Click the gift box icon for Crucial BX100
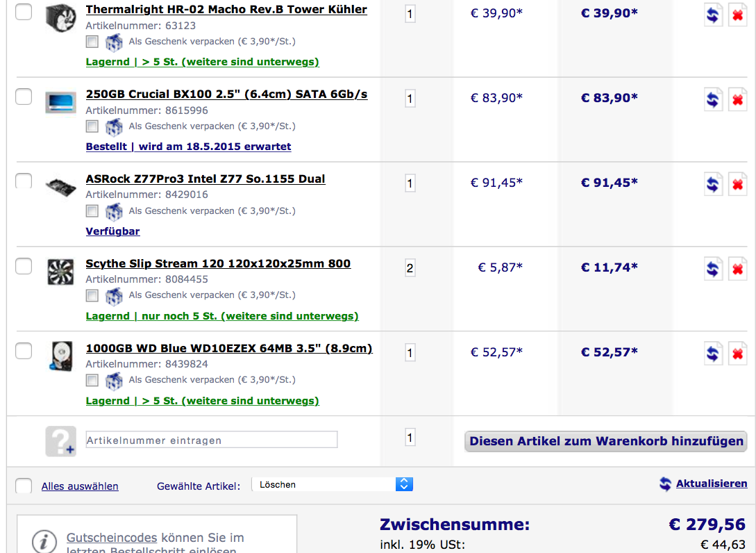This screenshot has width=756, height=553. [114, 126]
